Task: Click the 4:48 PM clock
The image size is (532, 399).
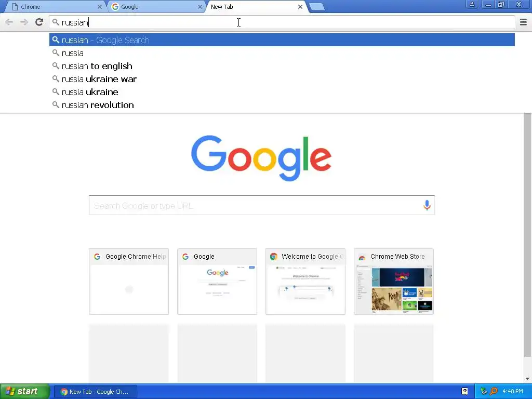Action: [x=513, y=392]
